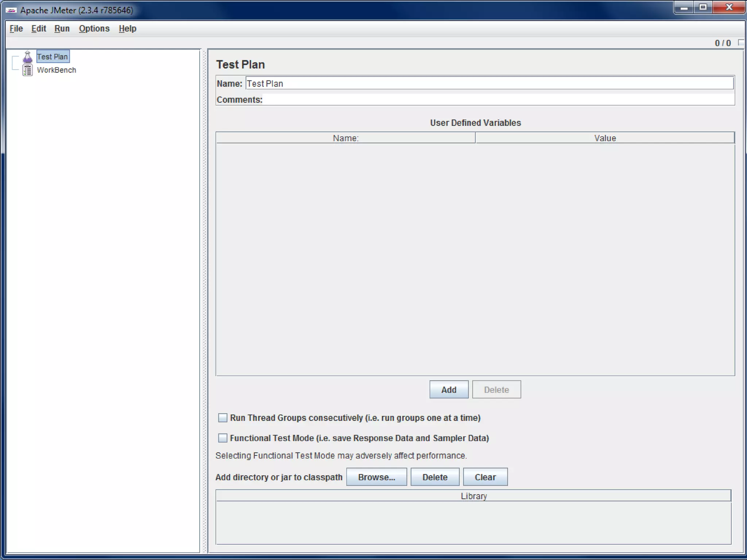Click the classpath Delete button
The height and width of the screenshot is (560, 747).
coord(435,477)
